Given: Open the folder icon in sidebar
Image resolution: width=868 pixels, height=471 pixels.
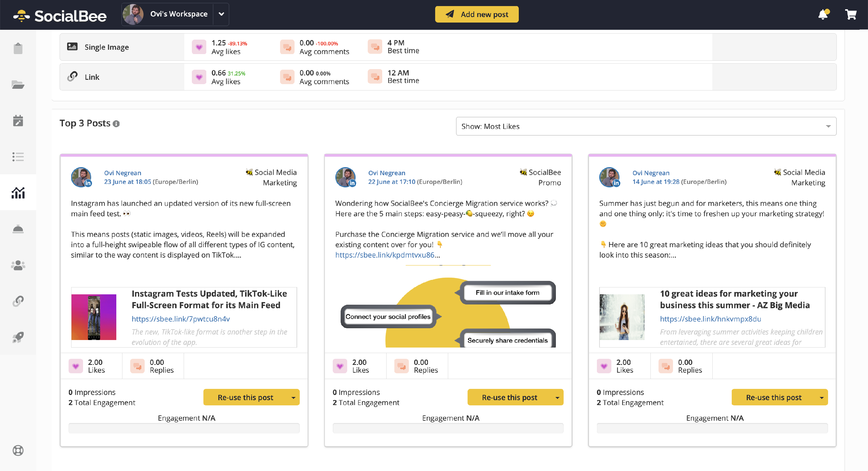Looking at the screenshot, I should pyautogui.click(x=18, y=84).
